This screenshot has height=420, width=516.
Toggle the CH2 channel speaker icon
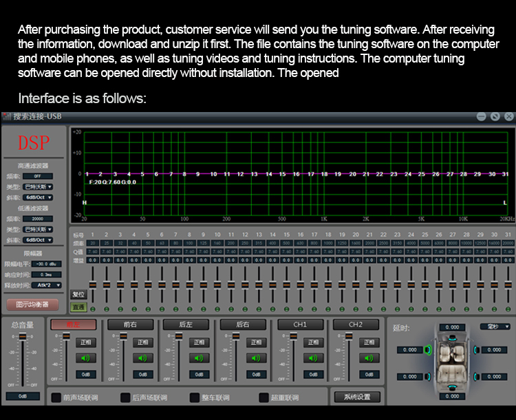coord(370,358)
